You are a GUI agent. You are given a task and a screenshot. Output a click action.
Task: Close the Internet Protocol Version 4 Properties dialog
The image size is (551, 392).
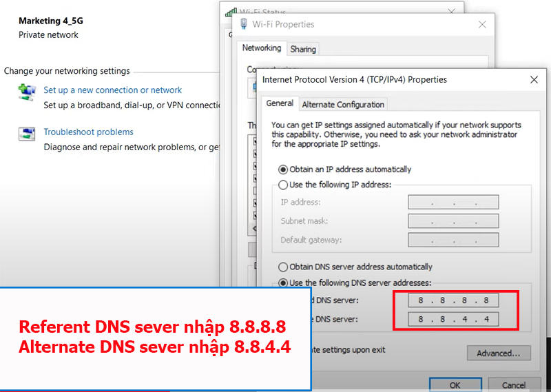click(x=534, y=80)
